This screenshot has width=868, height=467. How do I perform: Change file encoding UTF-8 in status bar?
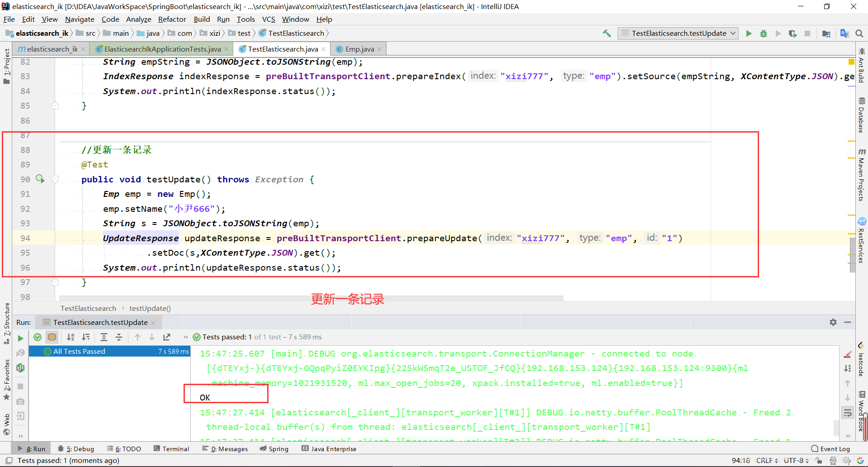click(796, 460)
